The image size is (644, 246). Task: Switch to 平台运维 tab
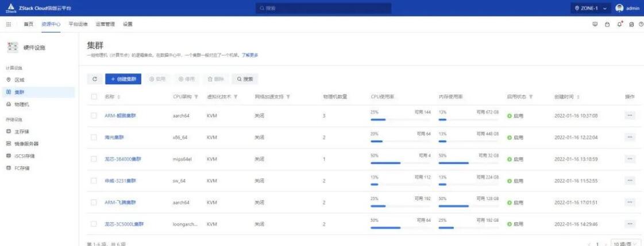(x=78, y=24)
